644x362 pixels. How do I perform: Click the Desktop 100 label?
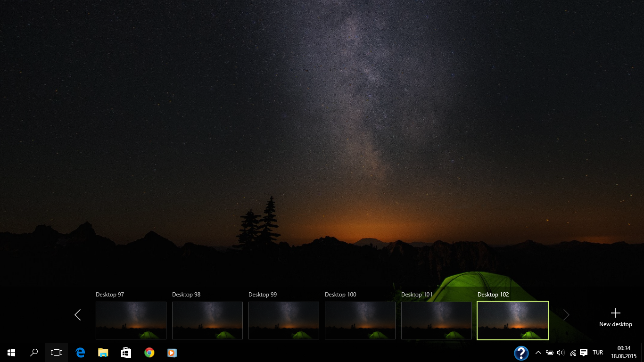click(340, 295)
